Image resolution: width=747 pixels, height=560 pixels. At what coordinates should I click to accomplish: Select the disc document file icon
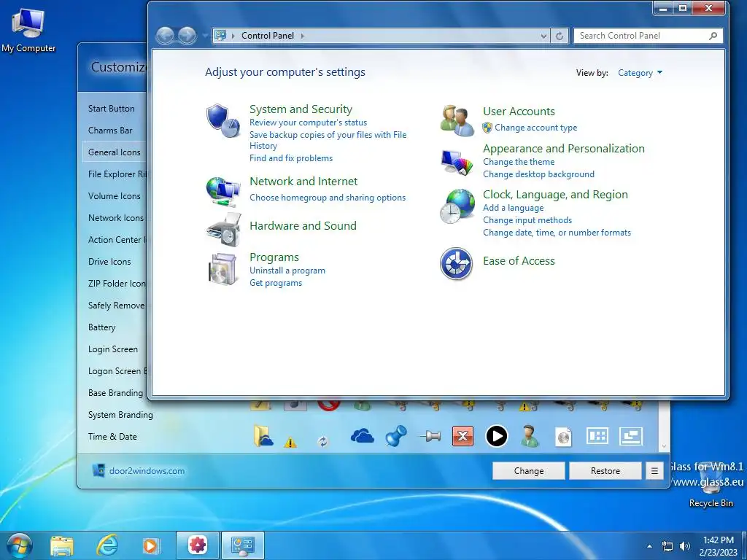click(564, 437)
